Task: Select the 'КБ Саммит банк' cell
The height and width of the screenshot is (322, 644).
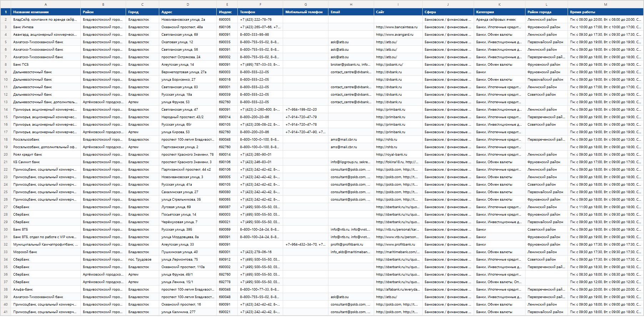Action: tap(46, 162)
